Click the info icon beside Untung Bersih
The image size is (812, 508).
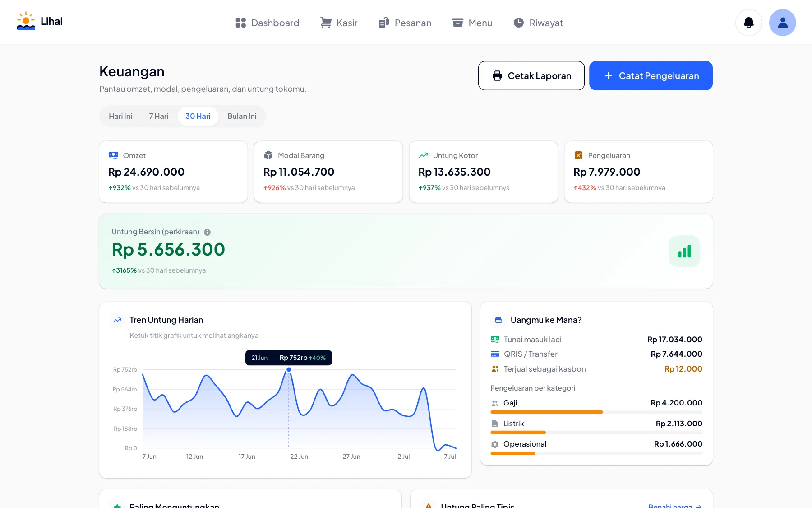207,232
